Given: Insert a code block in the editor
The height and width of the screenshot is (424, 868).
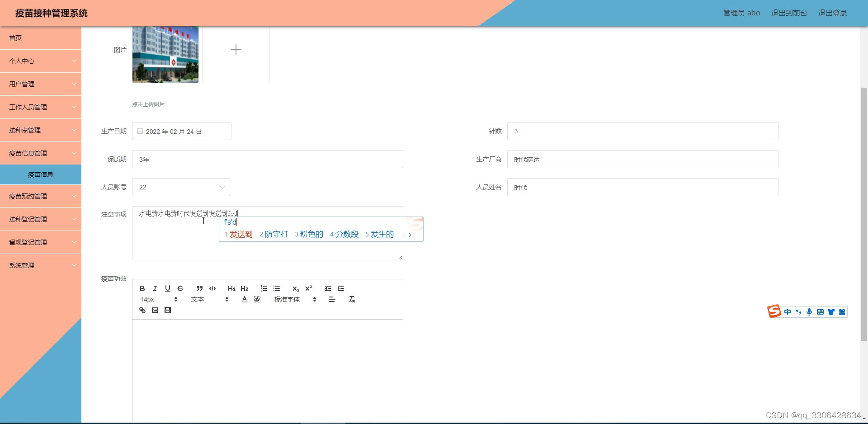Looking at the screenshot, I should 212,288.
